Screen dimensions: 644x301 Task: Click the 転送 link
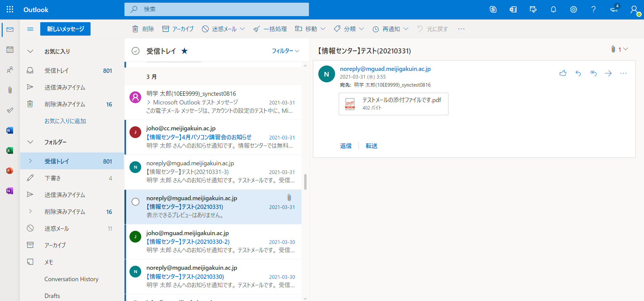tap(371, 146)
